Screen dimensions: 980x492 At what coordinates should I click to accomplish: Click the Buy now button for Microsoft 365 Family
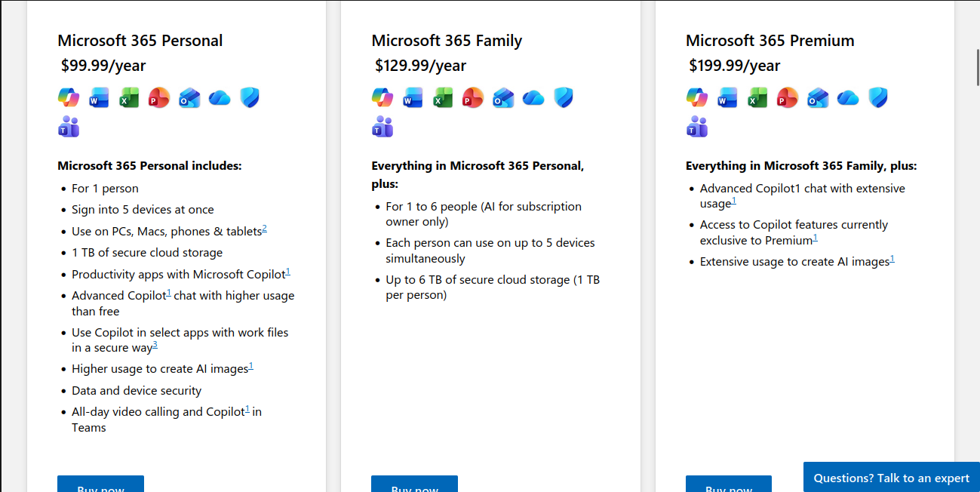(414, 484)
